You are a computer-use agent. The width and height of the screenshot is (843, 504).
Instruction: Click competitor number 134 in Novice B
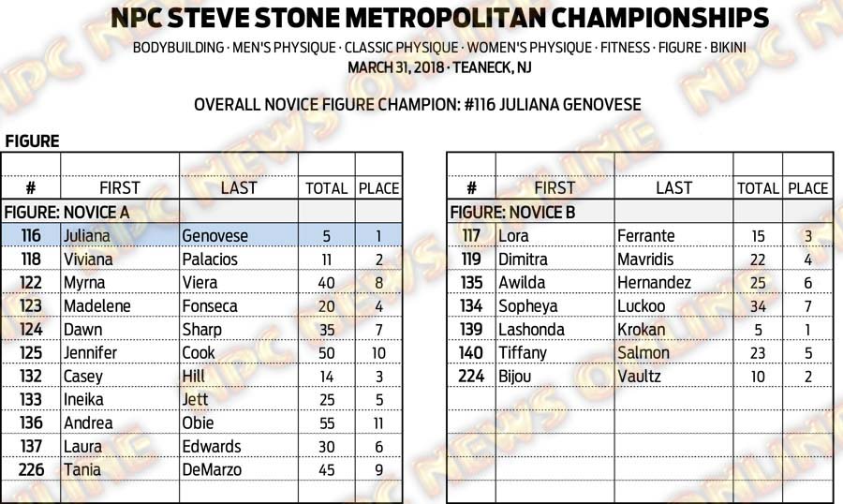pos(471,306)
